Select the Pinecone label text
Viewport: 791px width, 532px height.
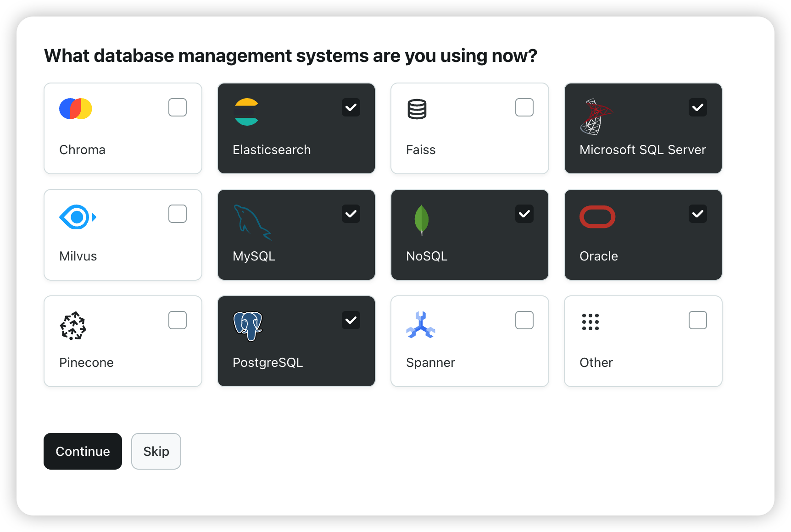coord(86,362)
